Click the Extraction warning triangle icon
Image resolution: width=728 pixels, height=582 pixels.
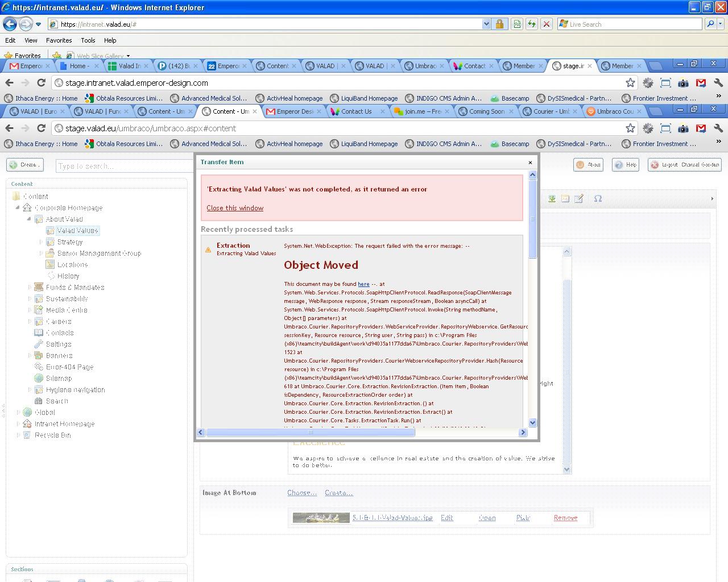point(208,250)
